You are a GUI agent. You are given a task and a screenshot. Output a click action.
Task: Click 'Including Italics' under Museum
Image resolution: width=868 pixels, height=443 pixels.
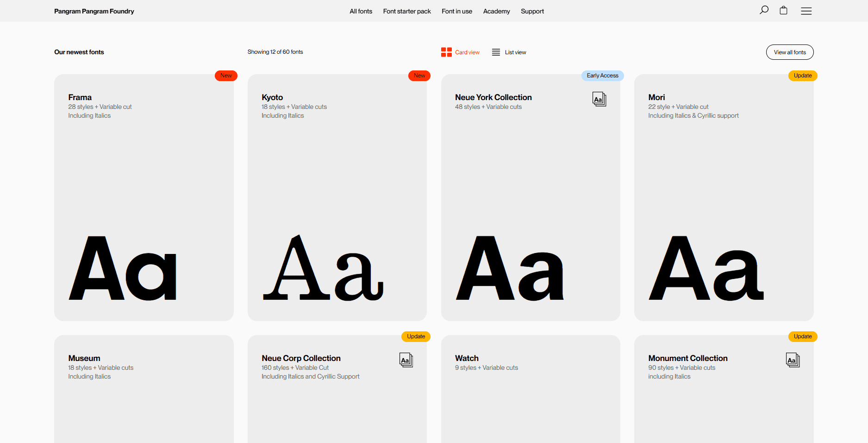(x=89, y=376)
